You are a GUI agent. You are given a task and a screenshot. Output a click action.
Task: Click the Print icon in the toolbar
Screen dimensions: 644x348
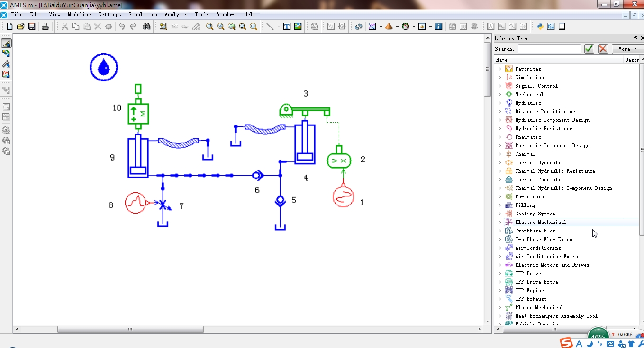click(x=45, y=27)
